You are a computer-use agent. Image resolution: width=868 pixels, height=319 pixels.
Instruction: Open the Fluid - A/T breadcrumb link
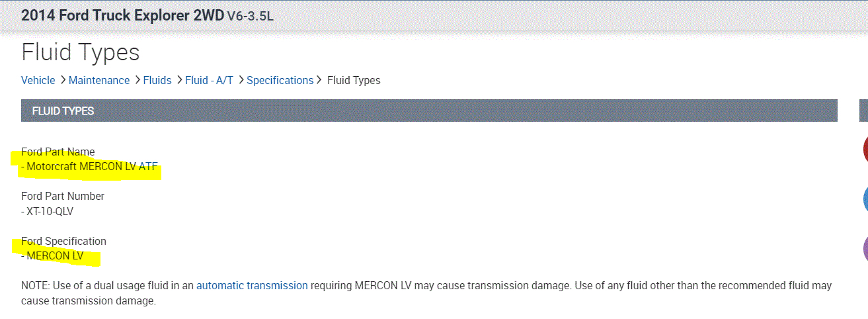tap(209, 80)
